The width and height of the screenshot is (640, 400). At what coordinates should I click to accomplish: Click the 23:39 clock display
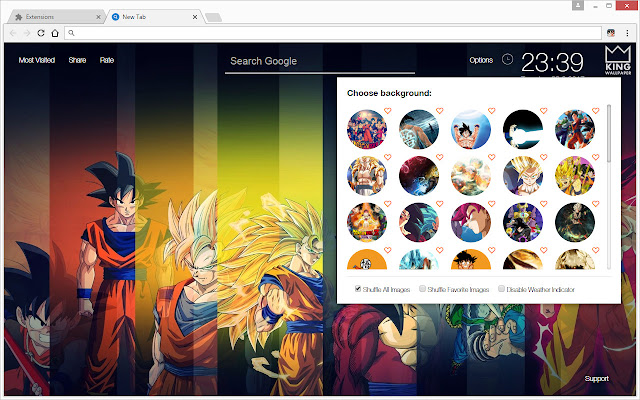(x=552, y=62)
